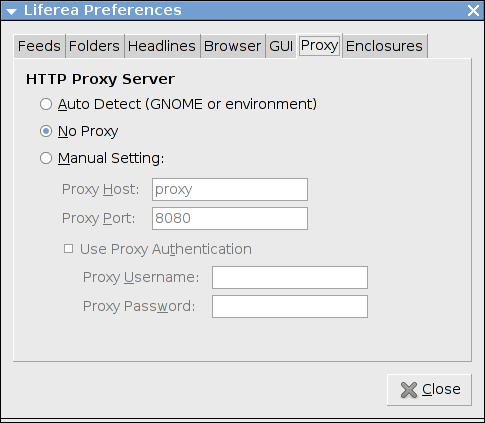Select the Proxy Username input box

(x=290, y=277)
